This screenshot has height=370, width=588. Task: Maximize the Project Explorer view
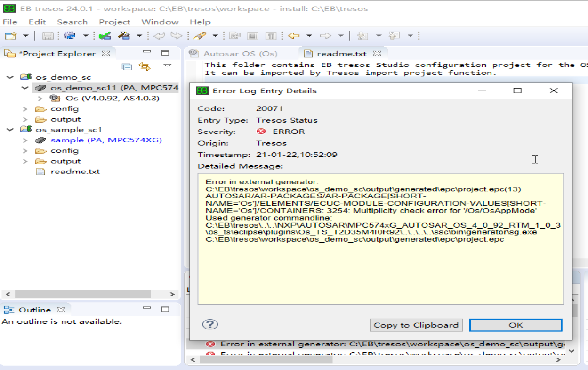(165, 53)
